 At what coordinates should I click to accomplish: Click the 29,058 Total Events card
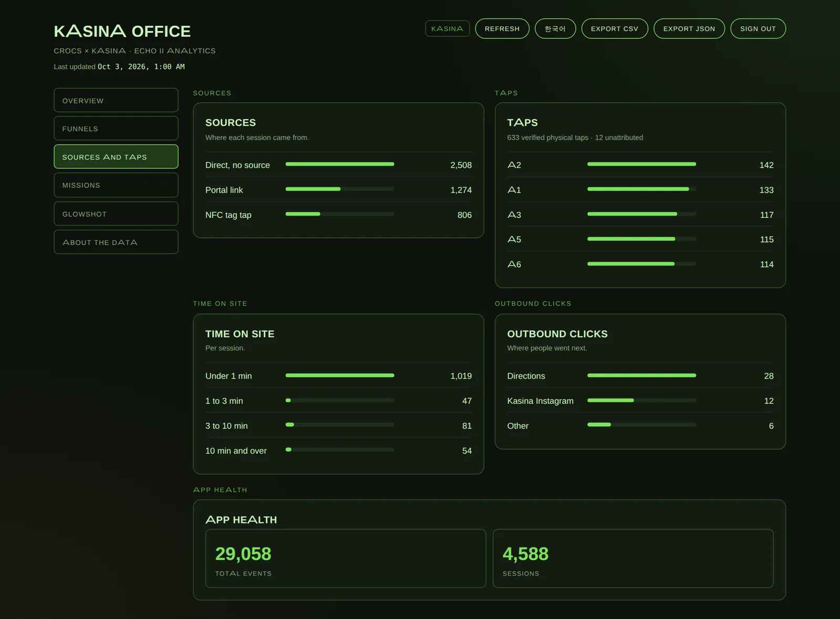pyautogui.click(x=345, y=559)
